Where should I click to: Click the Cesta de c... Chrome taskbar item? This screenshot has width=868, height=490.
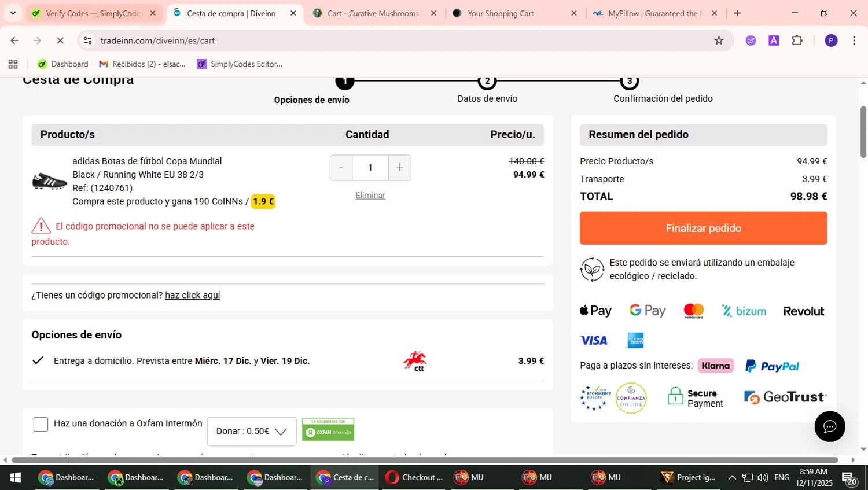coord(345,477)
